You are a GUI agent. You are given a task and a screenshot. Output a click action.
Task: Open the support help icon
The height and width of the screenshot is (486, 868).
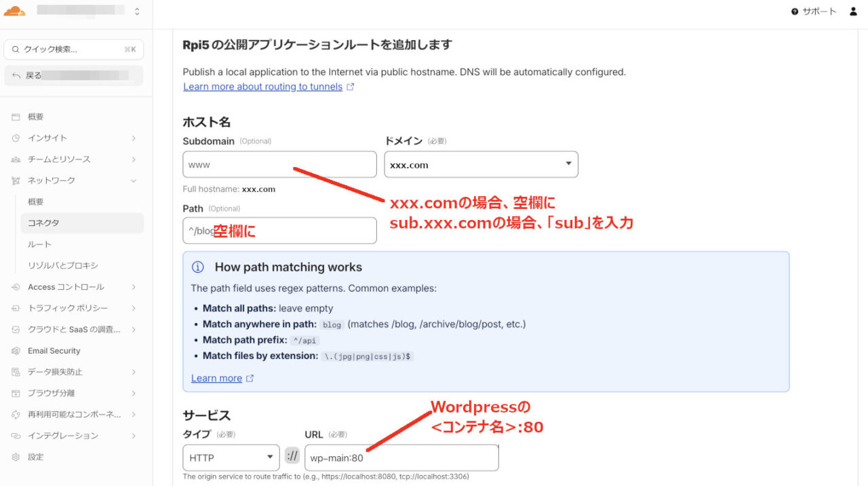point(795,12)
